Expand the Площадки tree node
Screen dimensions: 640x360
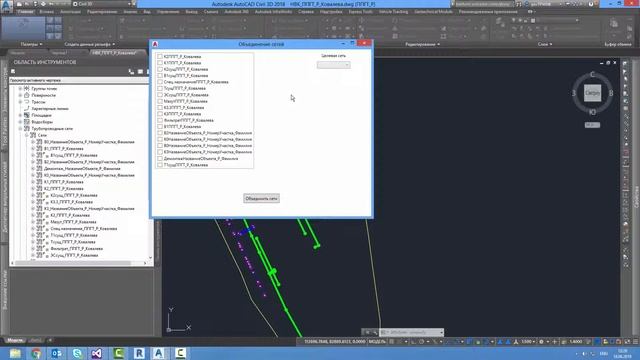(20, 115)
